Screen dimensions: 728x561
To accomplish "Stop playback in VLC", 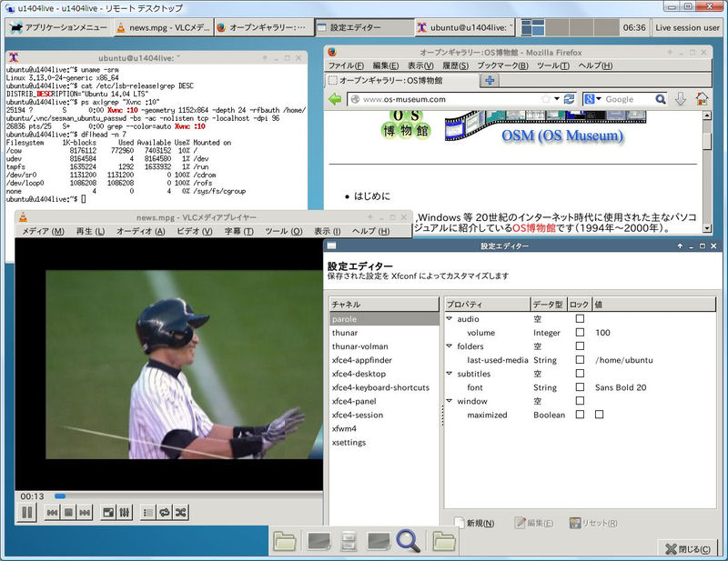I will pyautogui.click(x=69, y=513).
